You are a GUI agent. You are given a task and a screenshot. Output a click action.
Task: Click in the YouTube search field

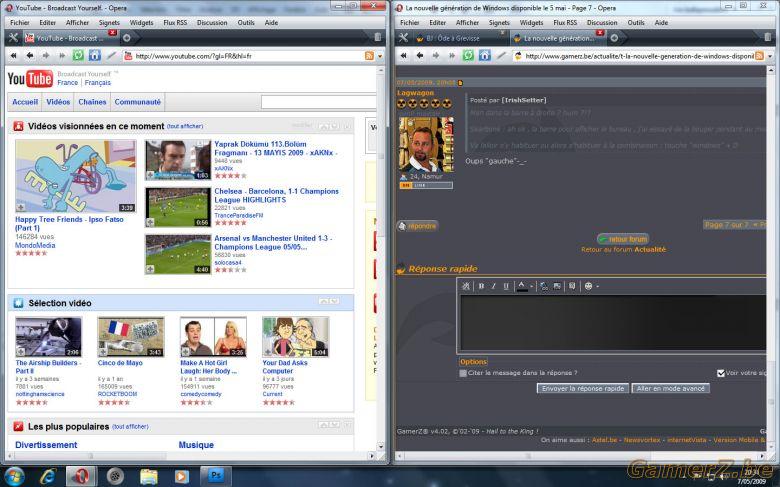coord(318,102)
